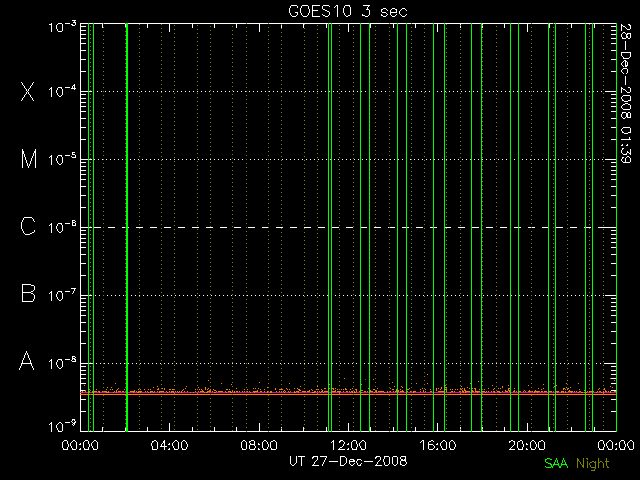Select the M flare class label
Viewport: 640px width, 480px height.
pyautogui.click(x=29, y=159)
